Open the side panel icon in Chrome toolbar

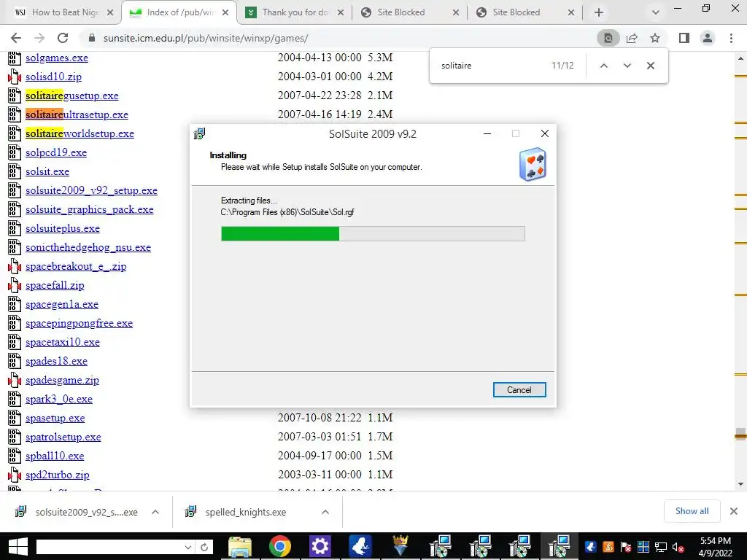tap(684, 38)
